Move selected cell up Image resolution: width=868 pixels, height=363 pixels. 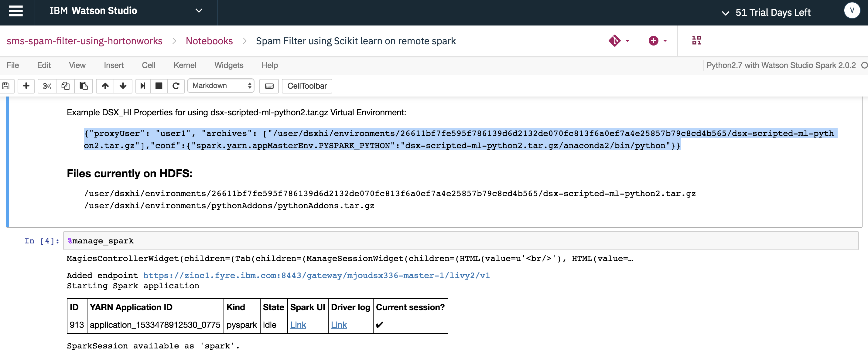click(x=105, y=86)
